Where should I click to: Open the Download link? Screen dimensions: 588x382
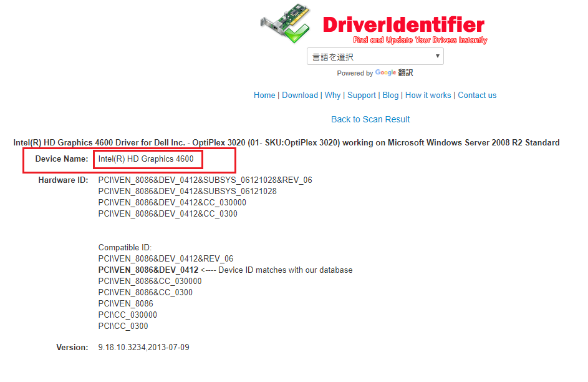[x=300, y=95]
